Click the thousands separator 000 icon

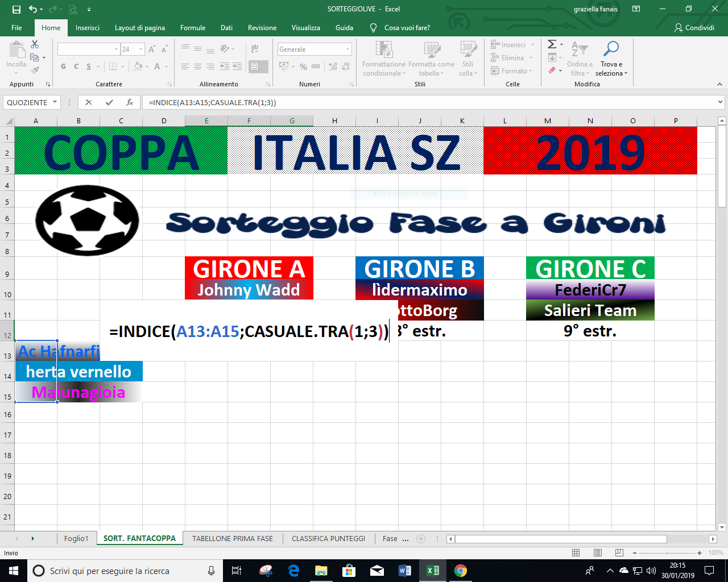[x=316, y=66]
